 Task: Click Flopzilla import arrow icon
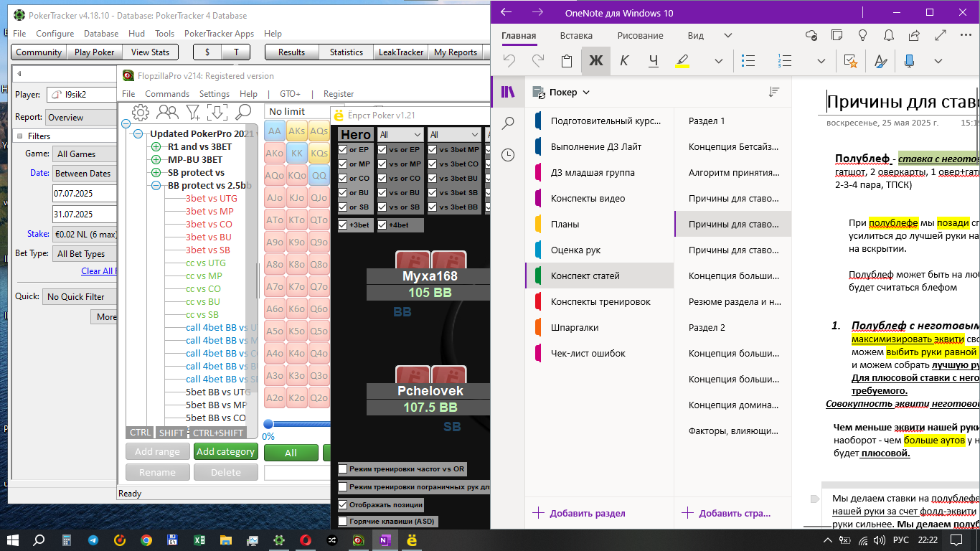(x=217, y=111)
